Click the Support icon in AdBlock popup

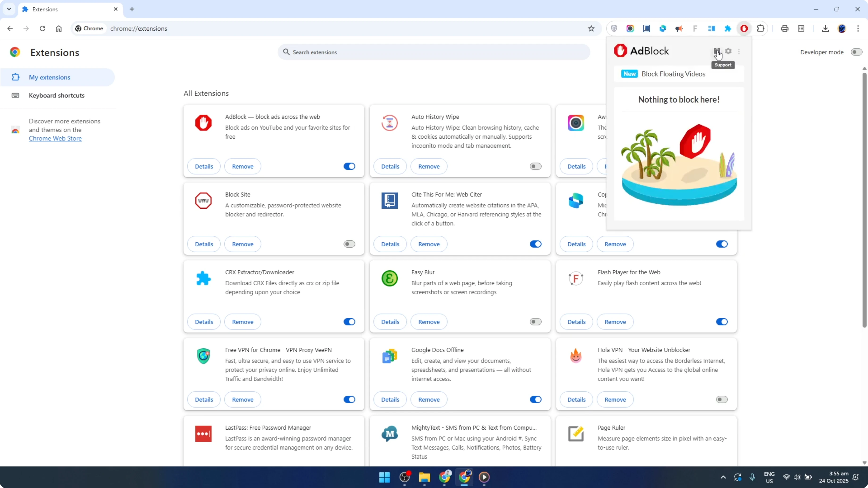[717, 51]
